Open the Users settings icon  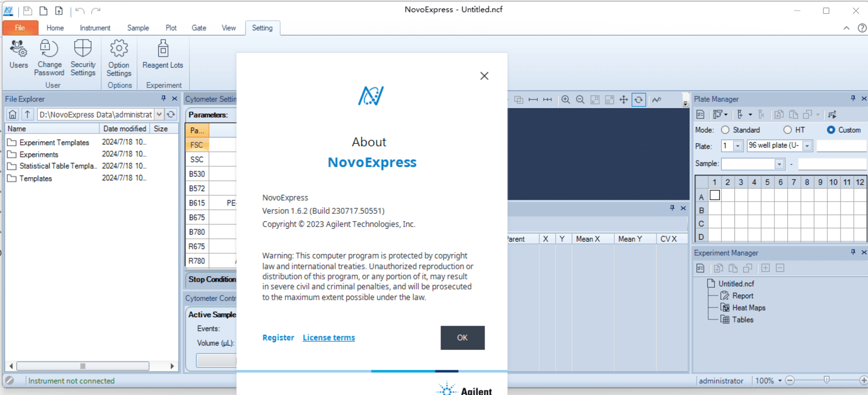(x=18, y=55)
